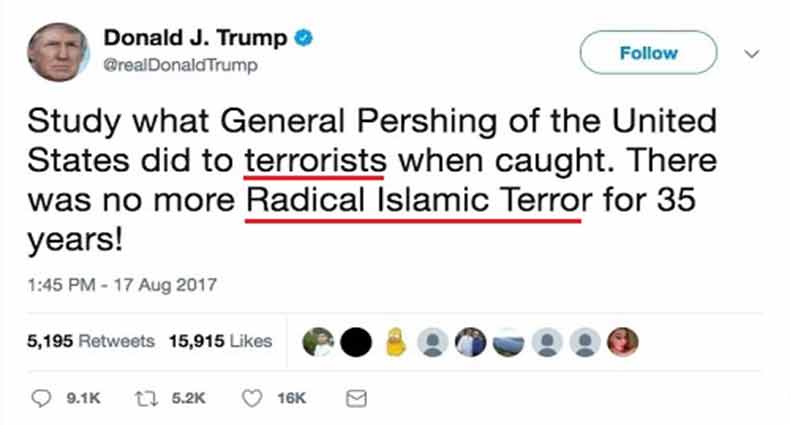This screenshot has width=790, height=425.
Task: Click the 16K like count
Action: tap(291, 398)
